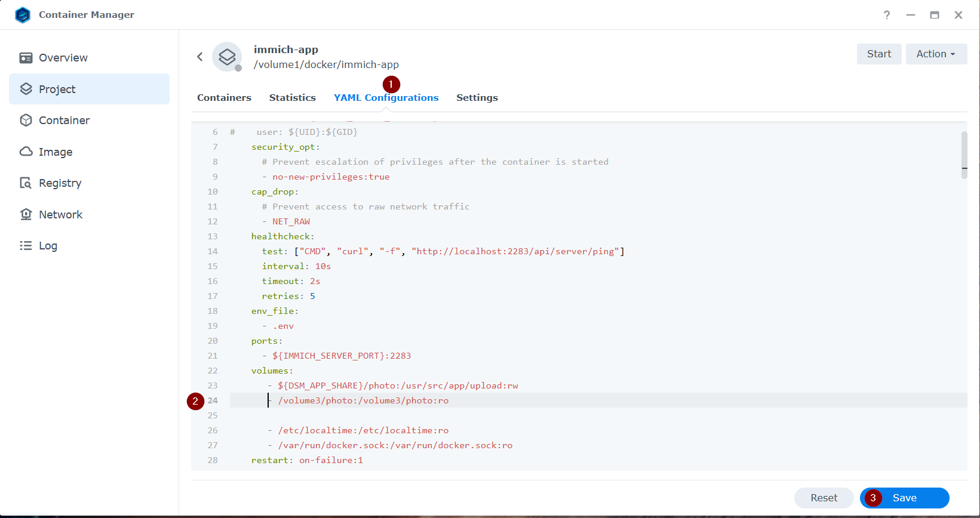Select the YAML Configurations tab

pyautogui.click(x=386, y=98)
